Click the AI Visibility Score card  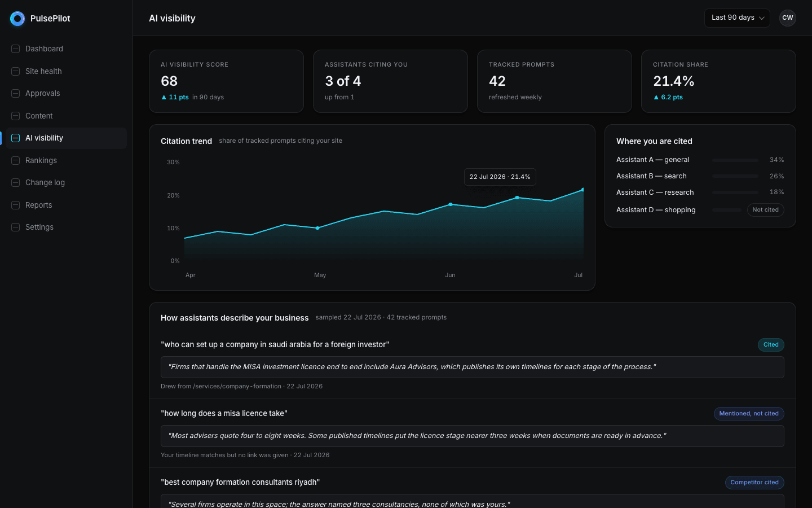[x=226, y=81]
